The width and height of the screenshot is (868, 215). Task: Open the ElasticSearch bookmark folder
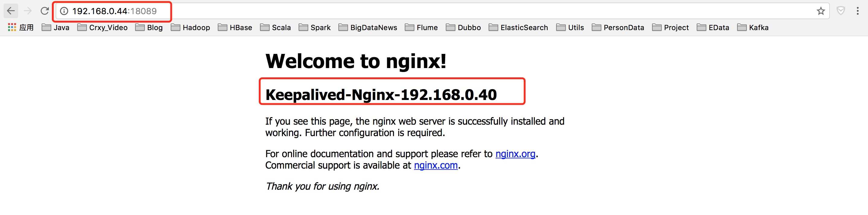coord(518,28)
